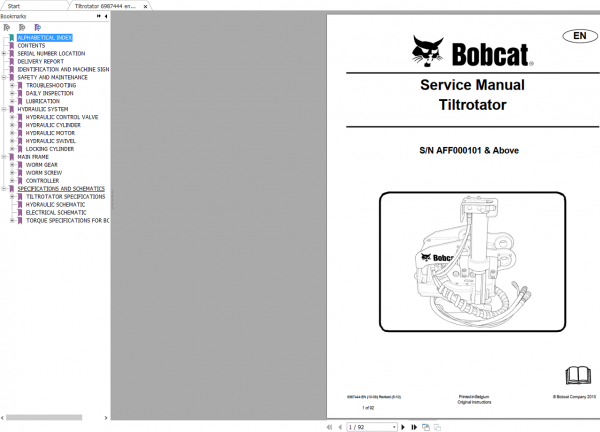Viewport: 600px width, 432px height.
Task: Expand the HYDRAULIC MOTOR node
Action: 12,133
